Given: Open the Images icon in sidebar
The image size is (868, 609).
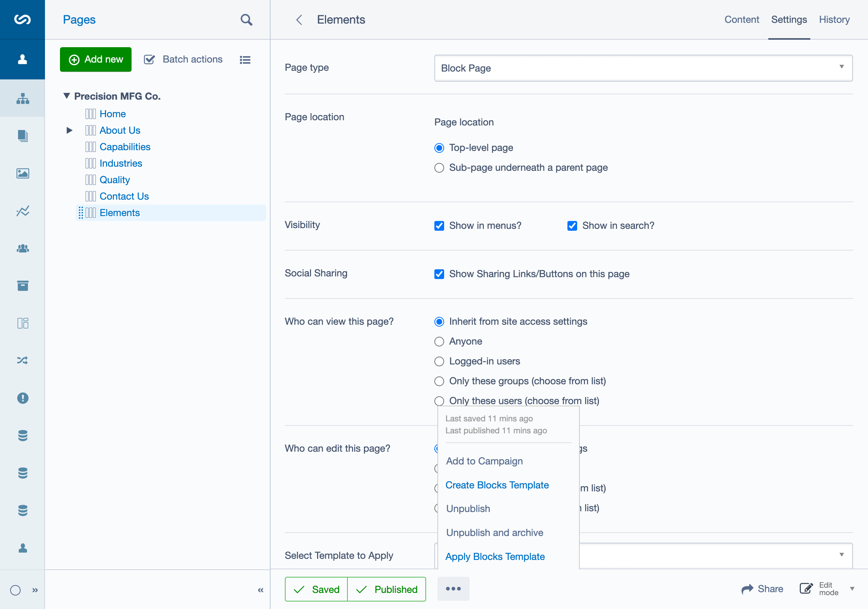Looking at the screenshot, I should tap(23, 173).
